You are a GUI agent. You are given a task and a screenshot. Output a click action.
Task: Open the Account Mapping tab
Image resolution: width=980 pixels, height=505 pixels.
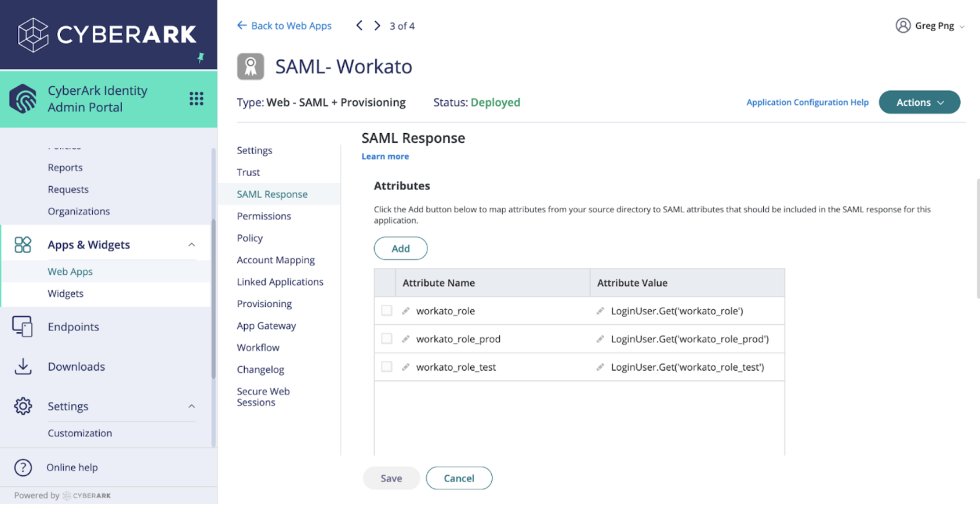point(276,260)
